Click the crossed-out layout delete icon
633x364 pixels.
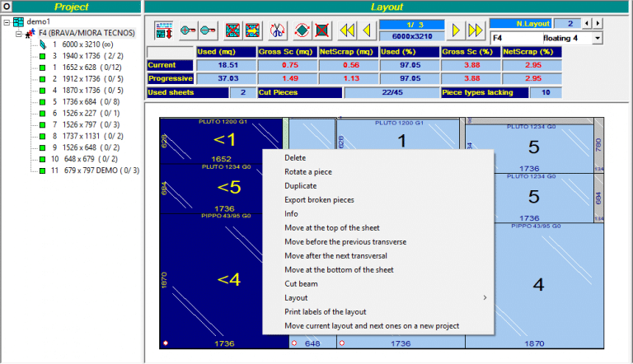click(232, 30)
